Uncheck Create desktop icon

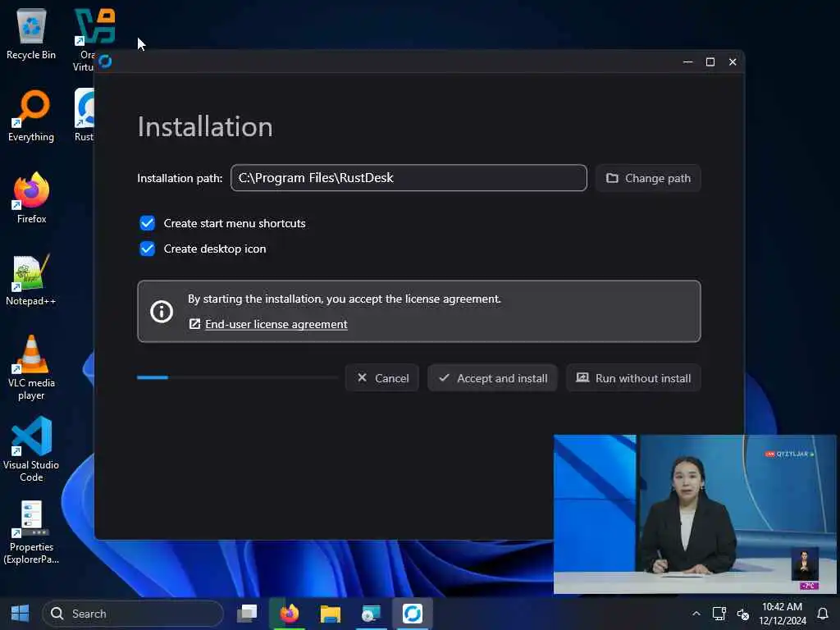point(148,249)
